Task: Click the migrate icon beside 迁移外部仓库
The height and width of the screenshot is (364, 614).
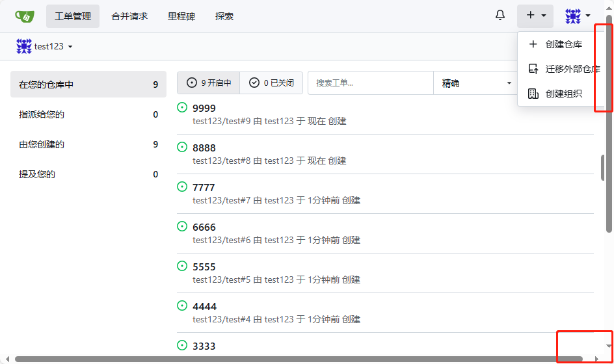Action: coord(533,69)
